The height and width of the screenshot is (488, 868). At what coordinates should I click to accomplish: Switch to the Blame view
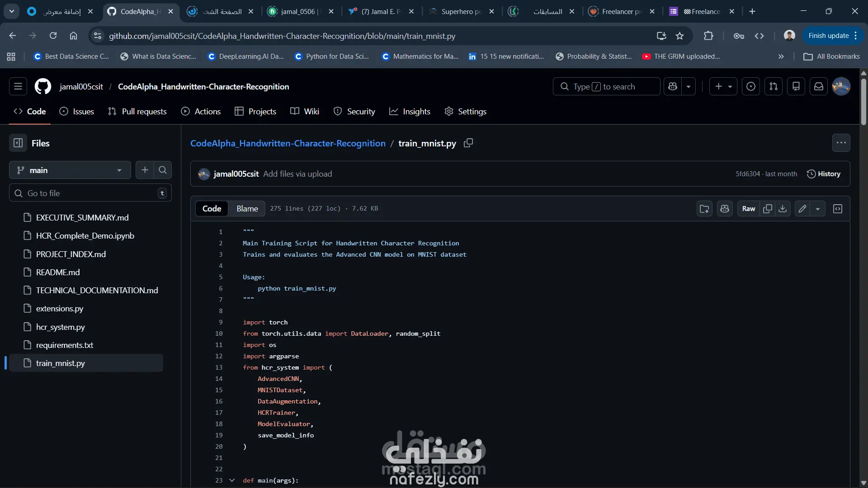pos(247,209)
